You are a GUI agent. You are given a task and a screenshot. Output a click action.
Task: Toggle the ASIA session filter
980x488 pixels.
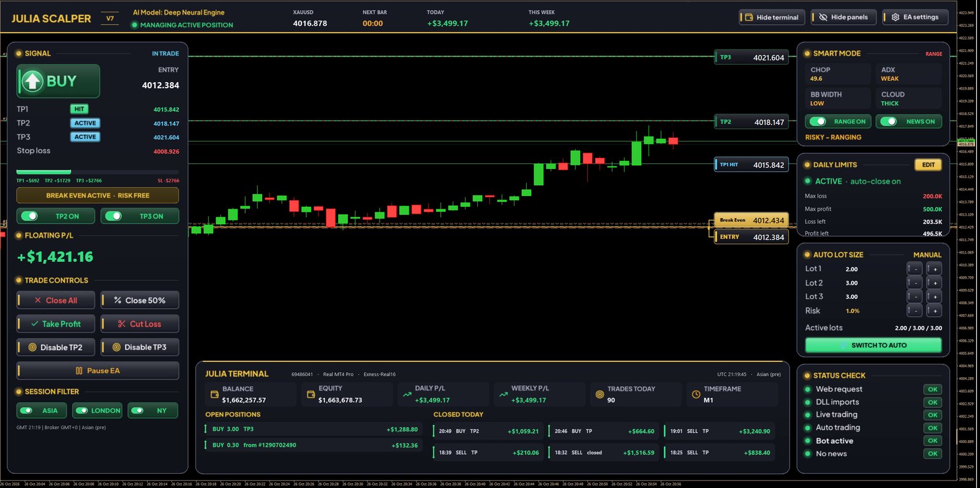click(x=26, y=410)
